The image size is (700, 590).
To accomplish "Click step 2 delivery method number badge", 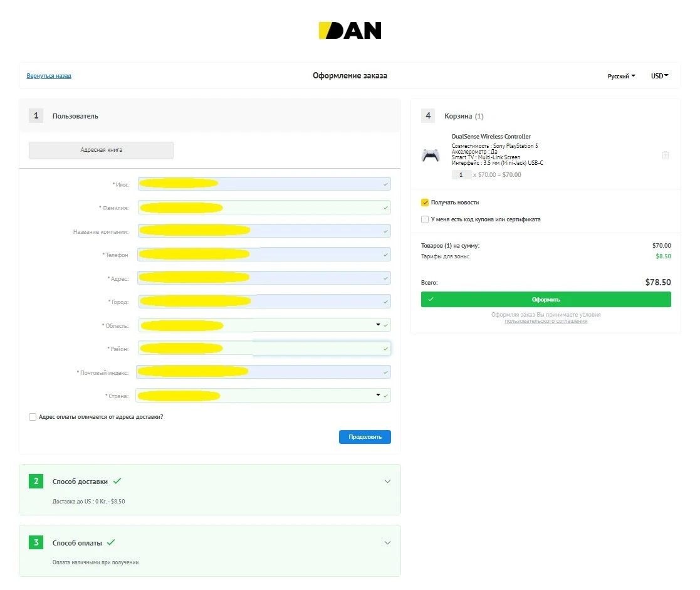I will [x=36, y=482].
